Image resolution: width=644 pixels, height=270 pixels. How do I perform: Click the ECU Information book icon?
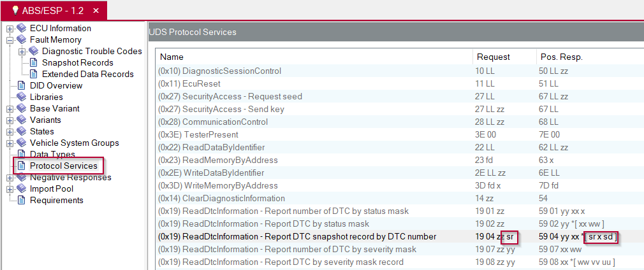(22, 28)
